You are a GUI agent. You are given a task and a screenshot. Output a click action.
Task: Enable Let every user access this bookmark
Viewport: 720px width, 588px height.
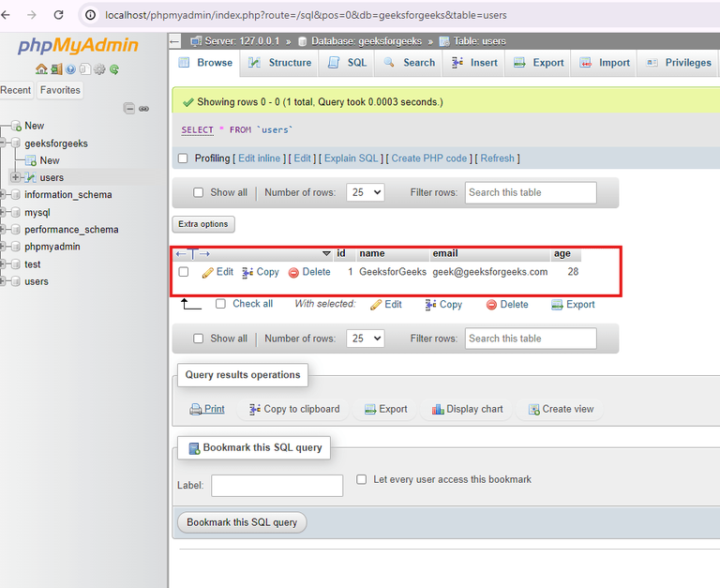(362, 479)
